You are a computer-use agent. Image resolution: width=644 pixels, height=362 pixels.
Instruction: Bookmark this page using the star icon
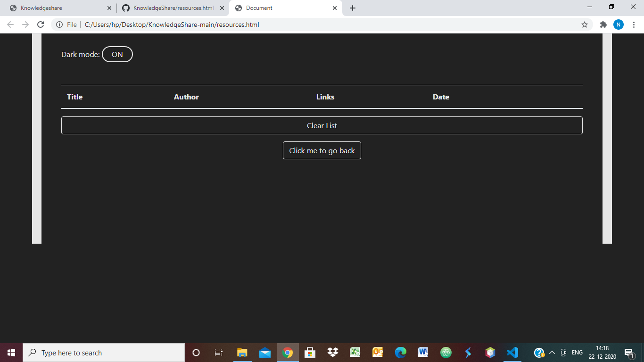click(x=584, y=24)
